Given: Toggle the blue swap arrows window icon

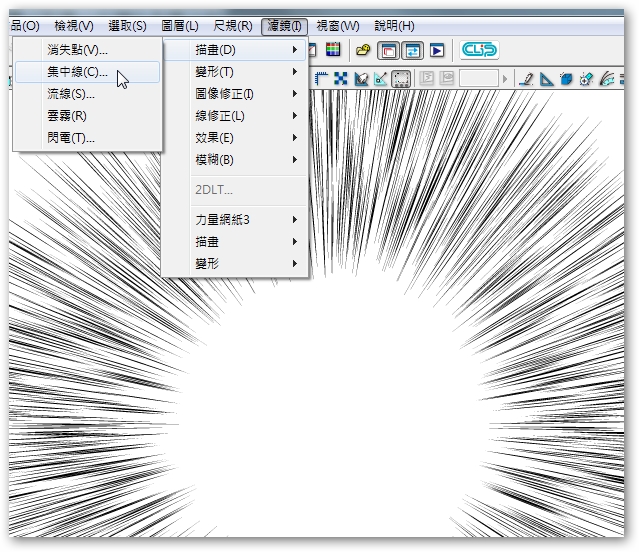Looking at the screenshot, I should click(412, 51).
